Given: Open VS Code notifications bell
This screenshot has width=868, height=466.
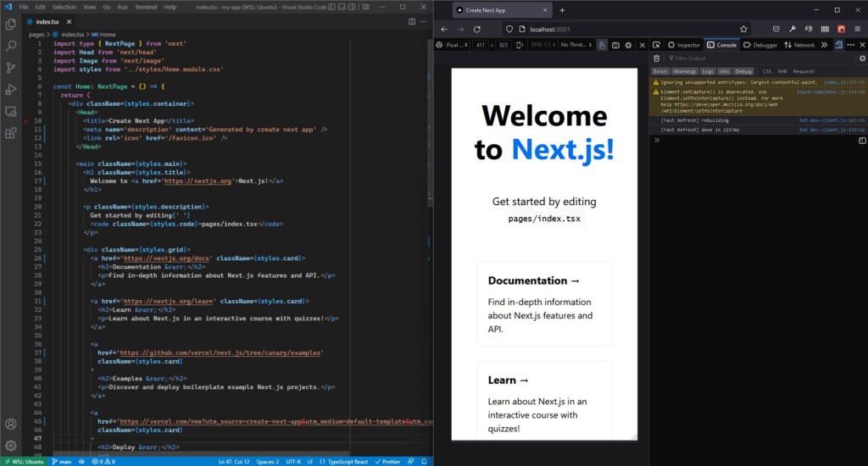Looking at the screenshot, I should point(424,462).
